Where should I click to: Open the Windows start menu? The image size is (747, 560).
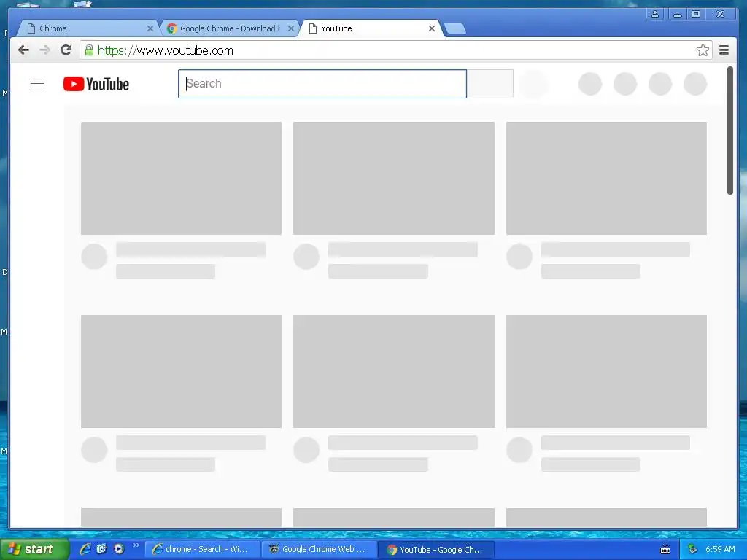(34, 550)
